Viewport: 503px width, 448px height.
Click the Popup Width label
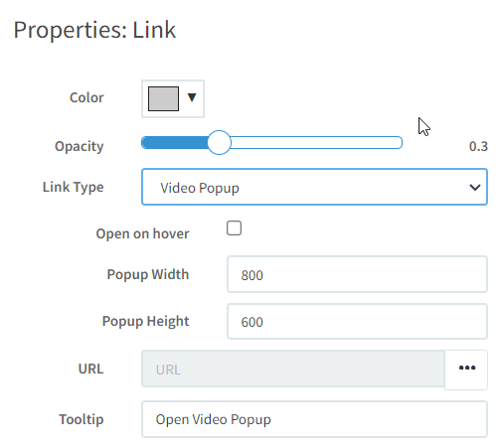[x=148, y=274]
